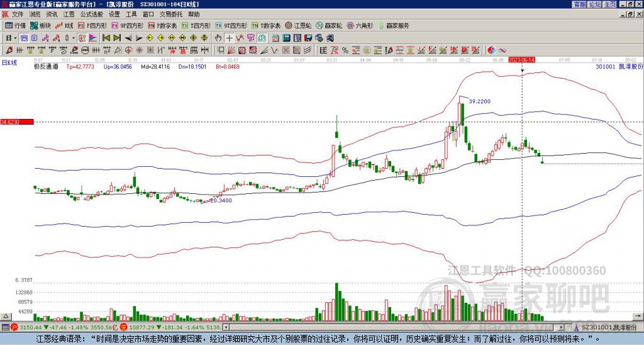This screenshot has width=644, height=345.
Task: Click the blue infinity wave icon
Action: pos(502,50)
